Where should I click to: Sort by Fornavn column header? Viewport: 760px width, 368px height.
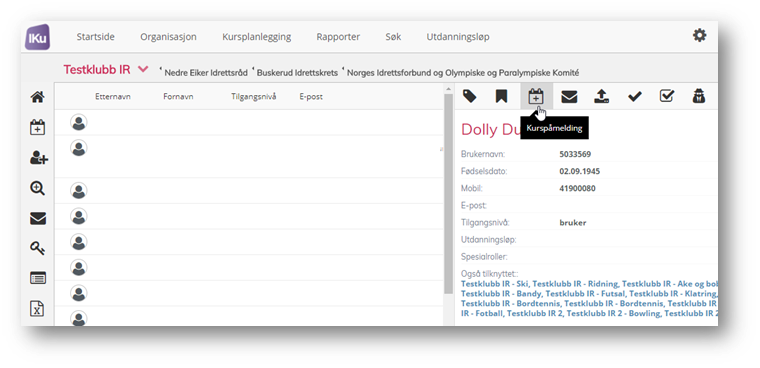click(178, 96)
